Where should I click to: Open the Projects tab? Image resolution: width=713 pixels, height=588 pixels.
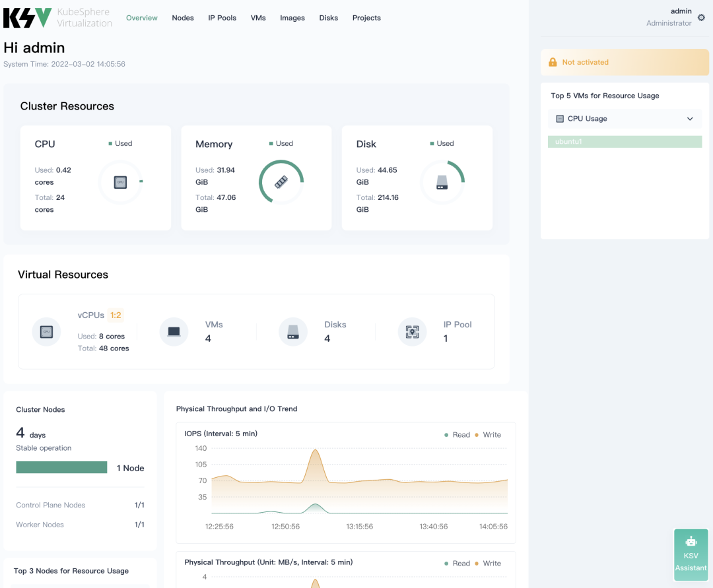366,18
